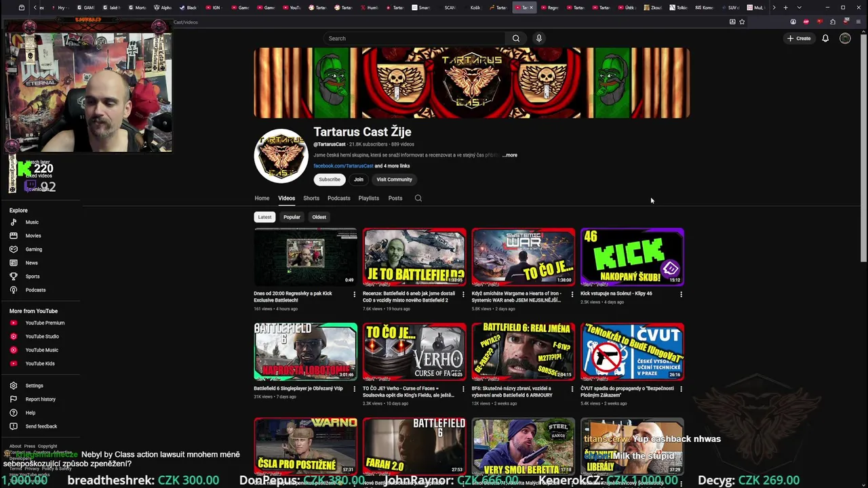
Task: Switch to the Playlists tab
Action: click(369, 198)
